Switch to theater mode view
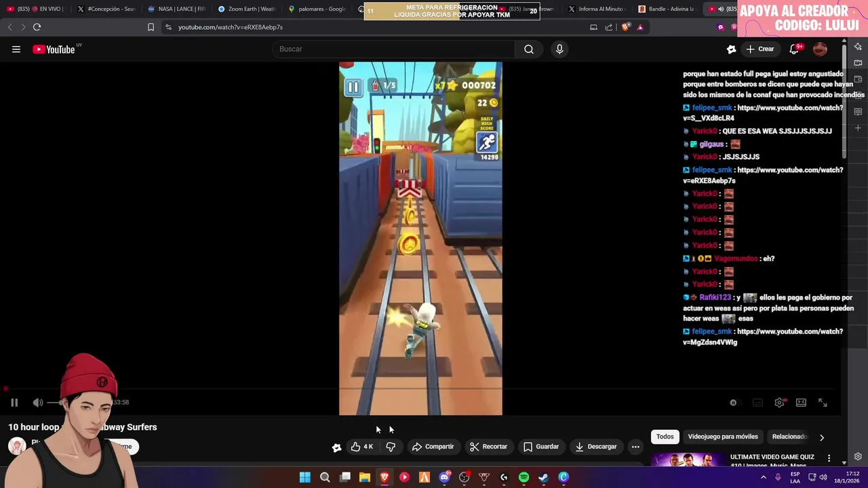The image size is (868, 488). pos(801,403)
